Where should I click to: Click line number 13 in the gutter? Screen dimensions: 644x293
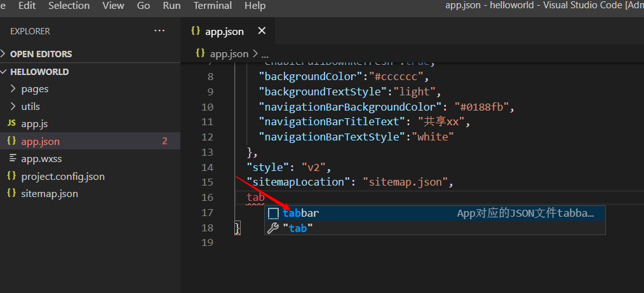pyautogui.click(x=208, y=152)
